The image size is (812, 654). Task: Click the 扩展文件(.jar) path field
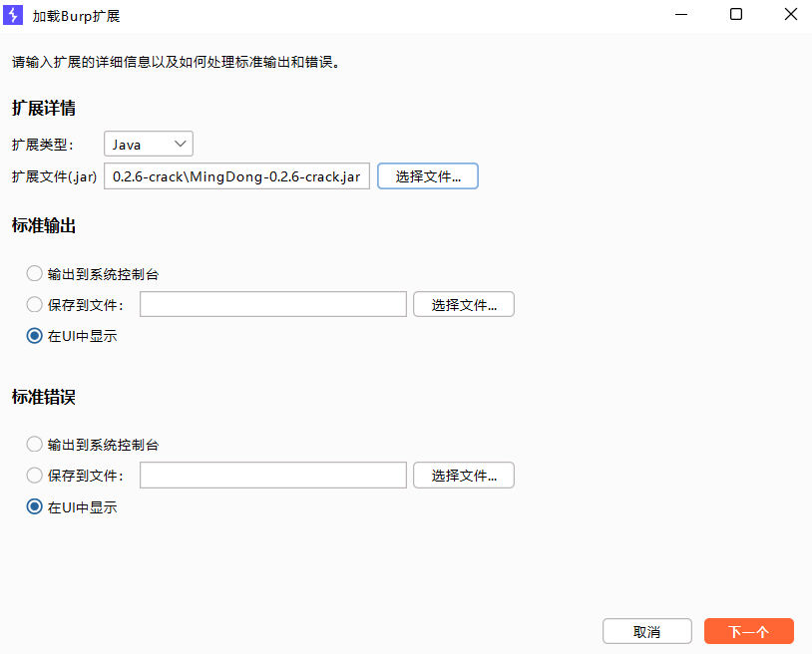click(237, 176)
